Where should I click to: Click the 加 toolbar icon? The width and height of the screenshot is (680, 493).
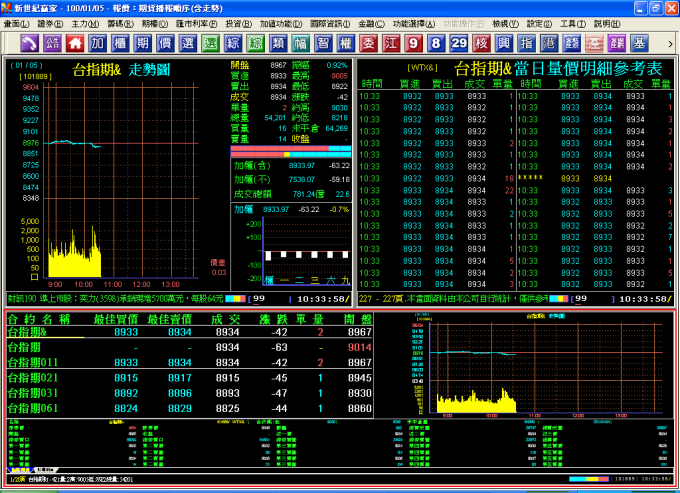coord(98,43)
